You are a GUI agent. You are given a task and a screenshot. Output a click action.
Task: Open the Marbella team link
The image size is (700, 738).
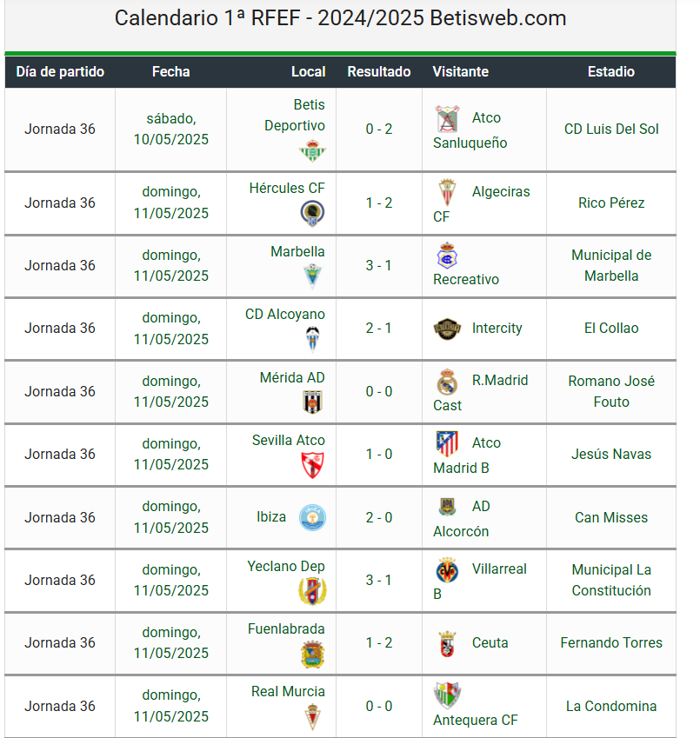pos(297,252)
